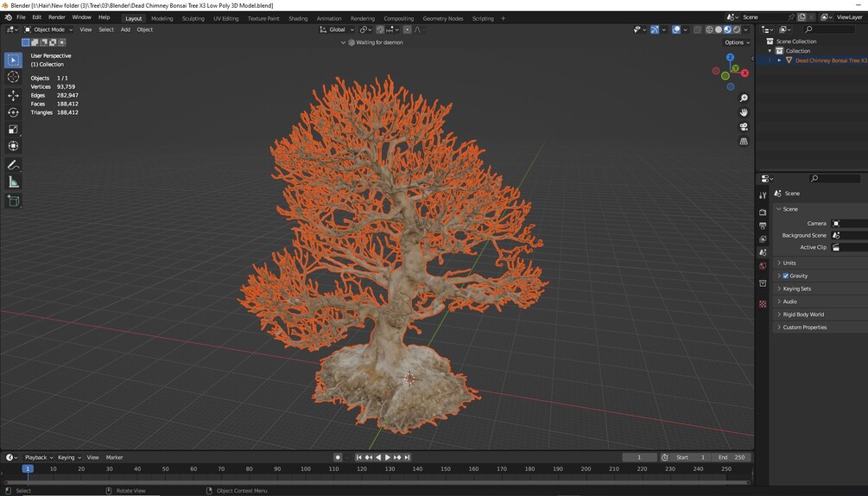Choose the Measure tool

(13, 182)
